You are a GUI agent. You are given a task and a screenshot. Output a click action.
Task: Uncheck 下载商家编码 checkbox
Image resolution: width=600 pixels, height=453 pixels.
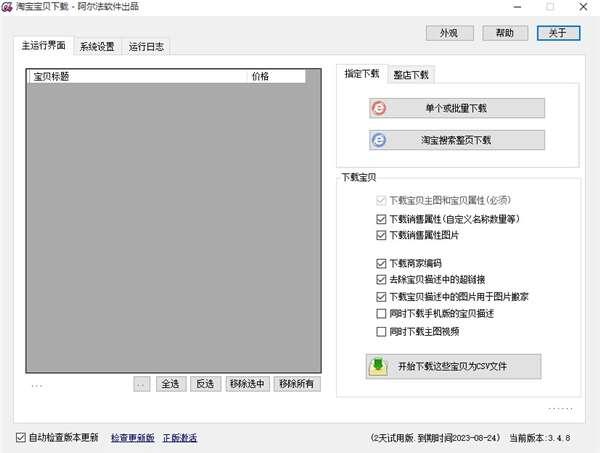[x=381, y=263]
